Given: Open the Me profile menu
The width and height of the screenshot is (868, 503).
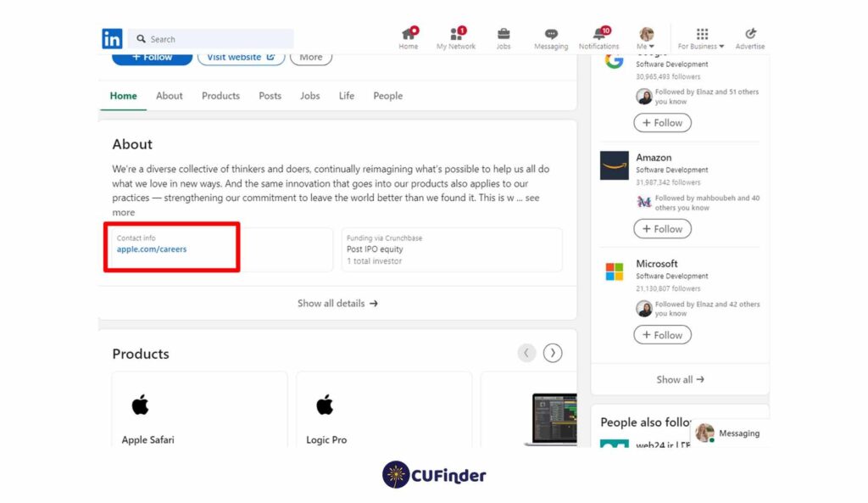Looking at the screenshot, I should click(646, 38).
